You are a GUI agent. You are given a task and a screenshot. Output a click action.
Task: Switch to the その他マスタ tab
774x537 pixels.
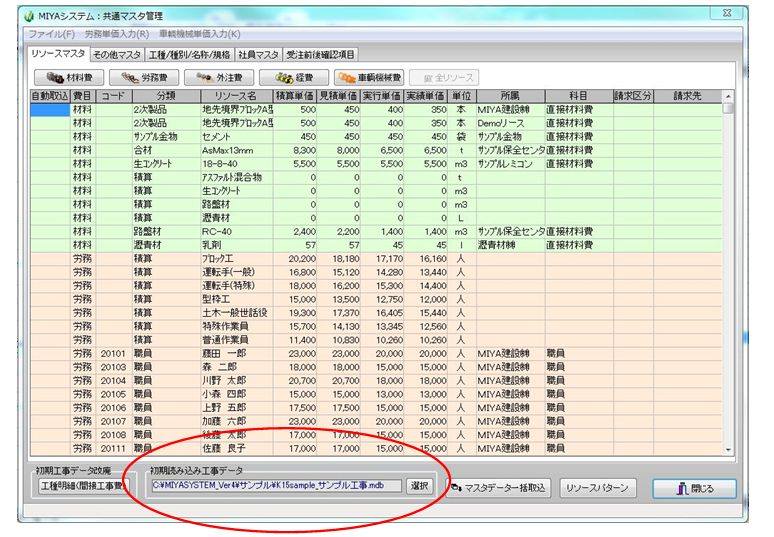tap(117, 55)
